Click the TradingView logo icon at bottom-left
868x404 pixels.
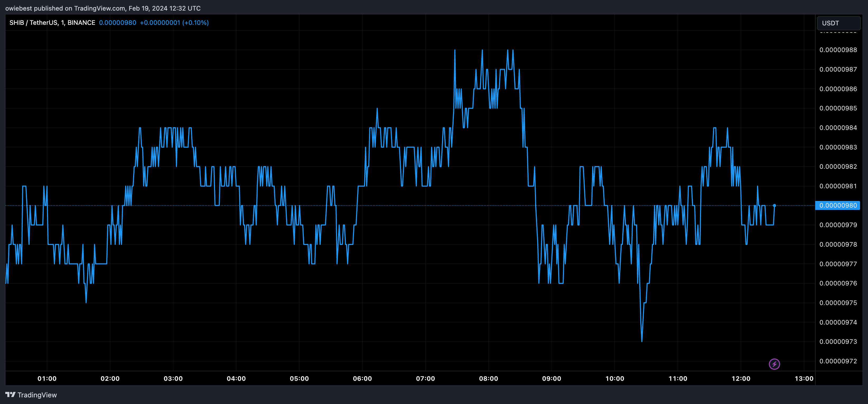pos(11,394)
